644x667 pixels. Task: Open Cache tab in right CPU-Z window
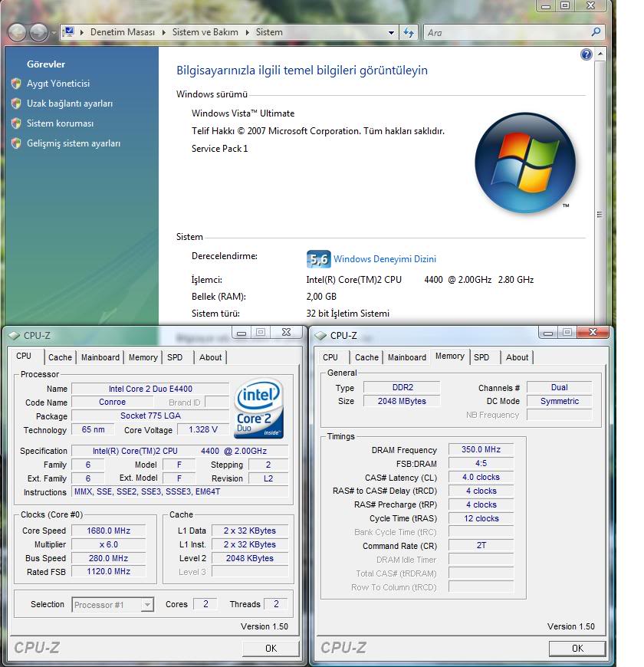click(366, 357)
